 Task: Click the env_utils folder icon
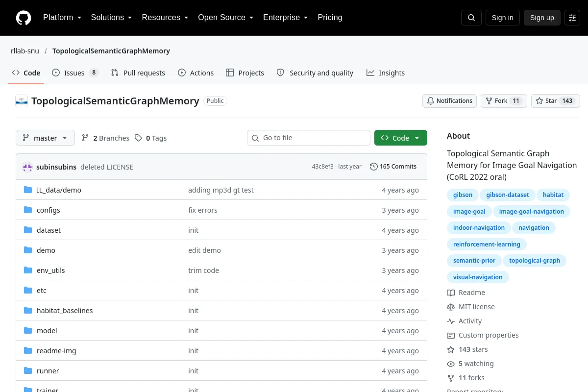pyautogui.click(x=28, y=270)
